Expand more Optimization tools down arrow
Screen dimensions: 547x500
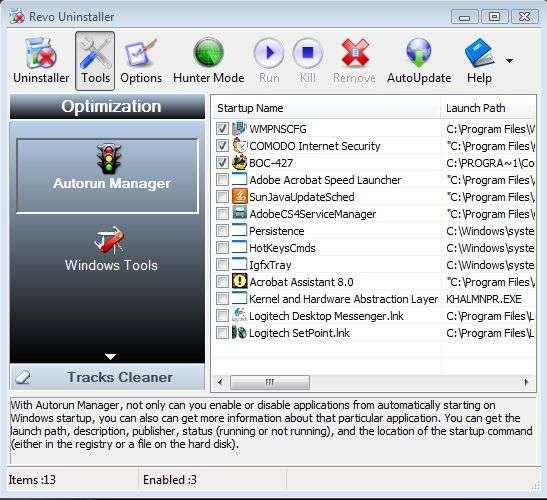click(110, 357)
